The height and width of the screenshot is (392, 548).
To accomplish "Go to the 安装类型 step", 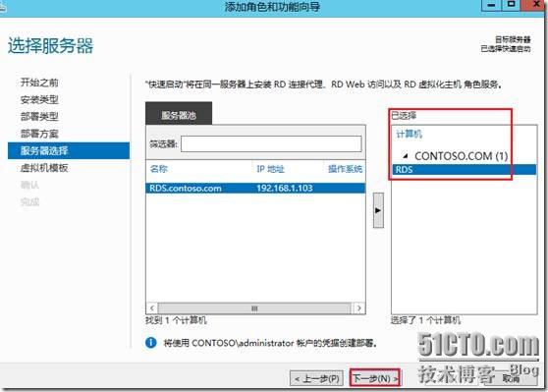I will point(39,99).
